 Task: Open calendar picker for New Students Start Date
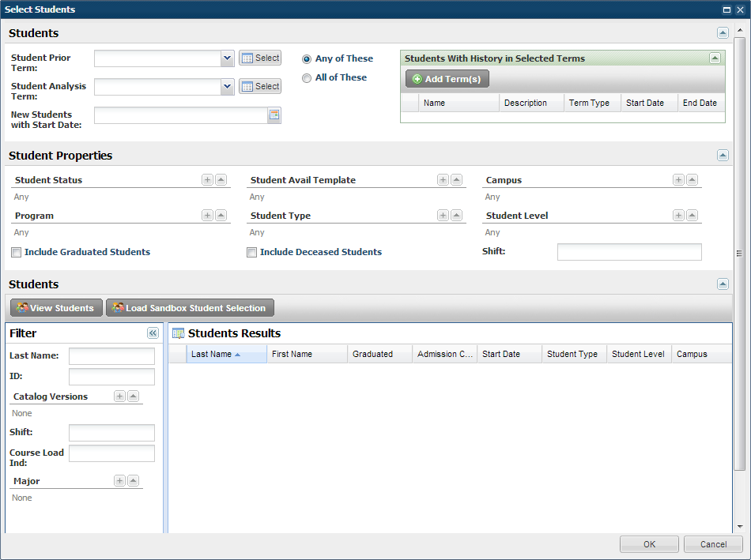click(x=274, y=115)
